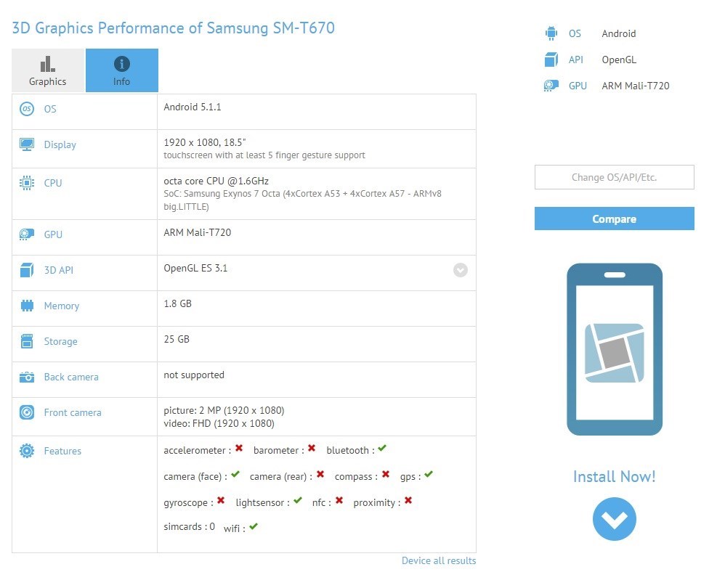Click the picture: 2 MP front camera text

[224, 411]
